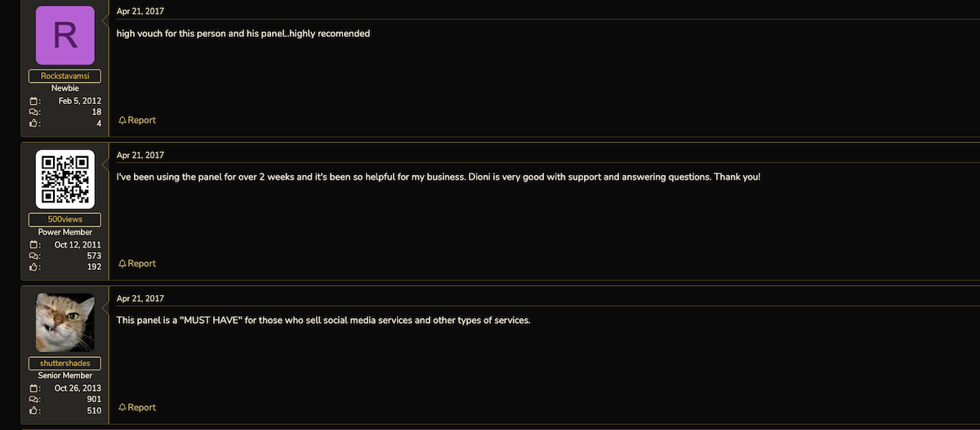Viewport: 980px width, 430px height.
Task: Click 500views messages count icon
Action: [34, 256]
